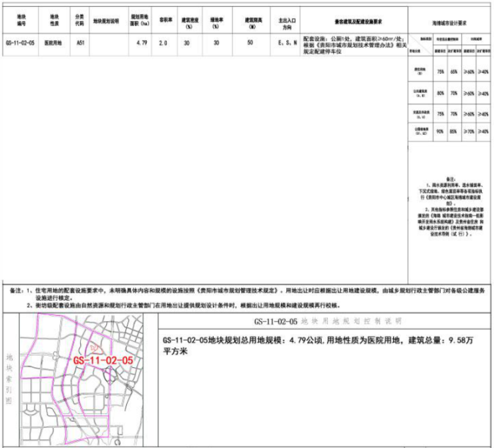Screen dimensions: 494x448
Task: Click the red GS-11-02-05 label on map
Action: coord(103,360)
